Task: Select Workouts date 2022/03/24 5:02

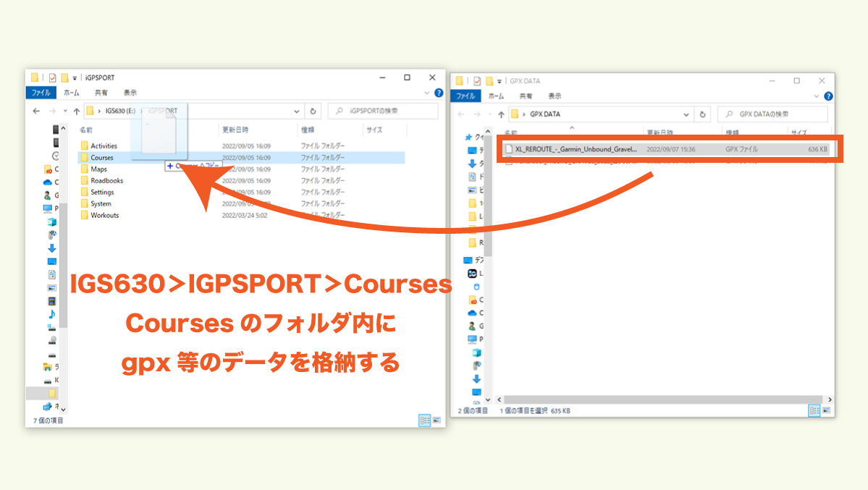Action: pyautogui.click(x=245, y=216)
